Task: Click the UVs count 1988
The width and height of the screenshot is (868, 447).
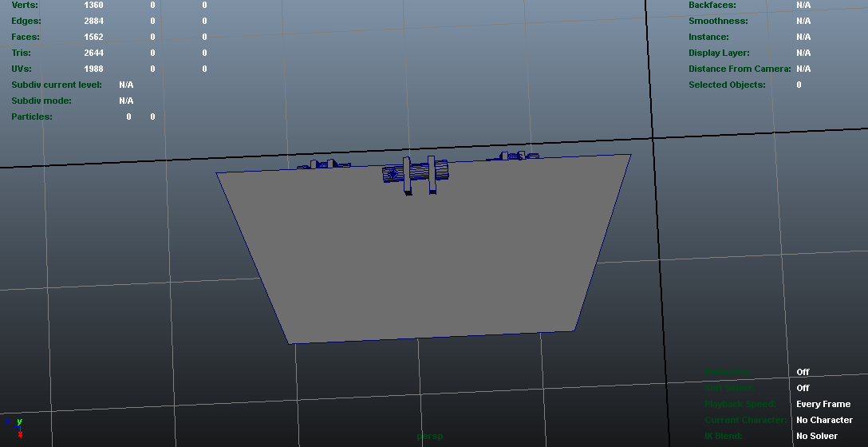Action: click(x=93, y=69)
